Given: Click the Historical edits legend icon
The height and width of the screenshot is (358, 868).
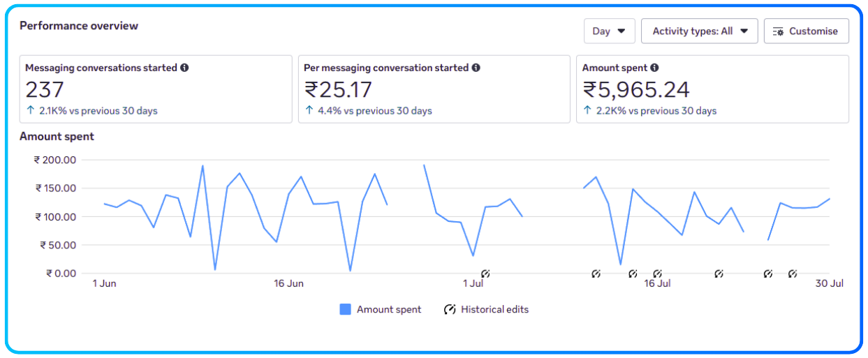Looking at the screenshot, I should coord(450,309).
